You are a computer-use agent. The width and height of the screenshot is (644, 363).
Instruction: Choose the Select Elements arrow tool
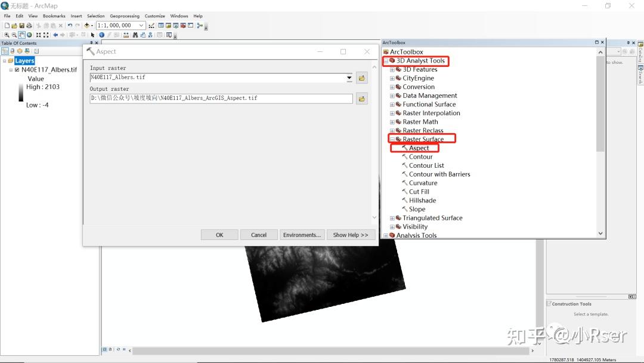tap(93, 35)
